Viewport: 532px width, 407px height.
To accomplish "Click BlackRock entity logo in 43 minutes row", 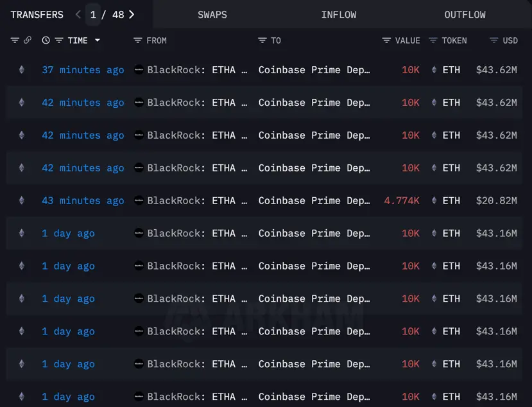I will click(x=139, y=200).
